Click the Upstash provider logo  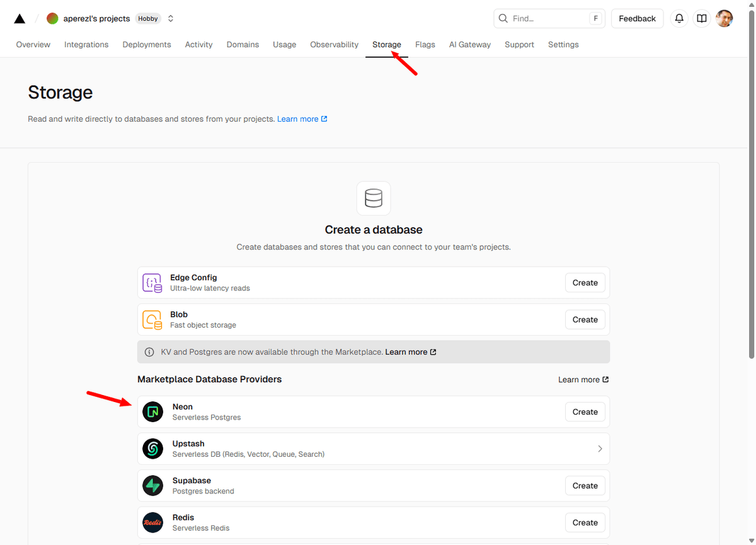coord(152,449)
